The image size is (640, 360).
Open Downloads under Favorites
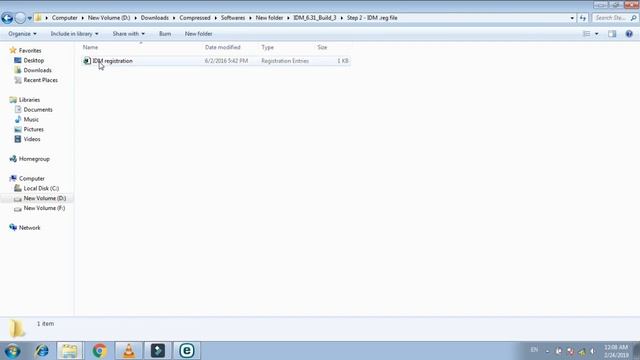point(38,70)
